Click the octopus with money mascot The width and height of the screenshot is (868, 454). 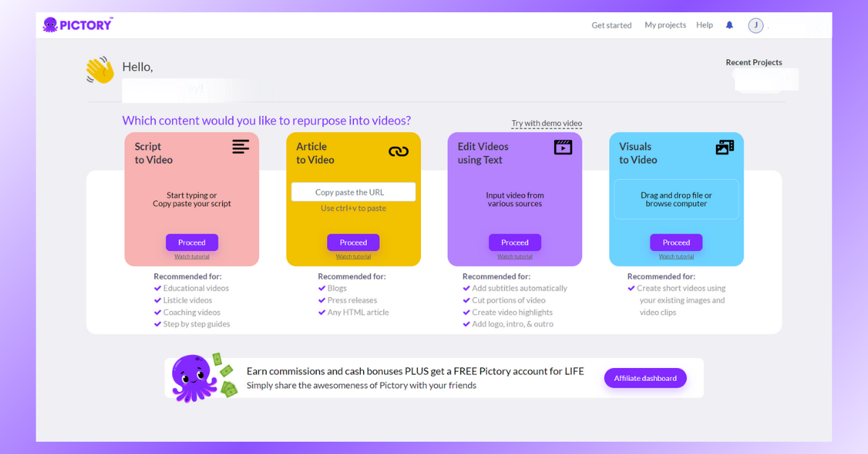pyautogui.click(x=203, y=377)
